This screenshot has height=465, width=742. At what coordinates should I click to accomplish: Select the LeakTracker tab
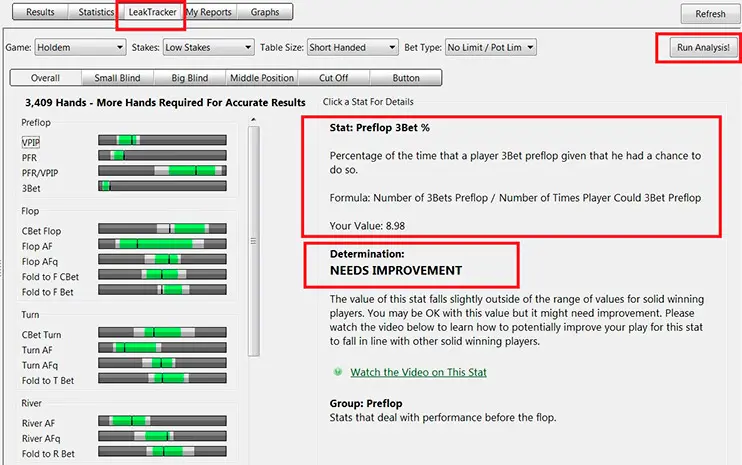[x=150, y=13]
